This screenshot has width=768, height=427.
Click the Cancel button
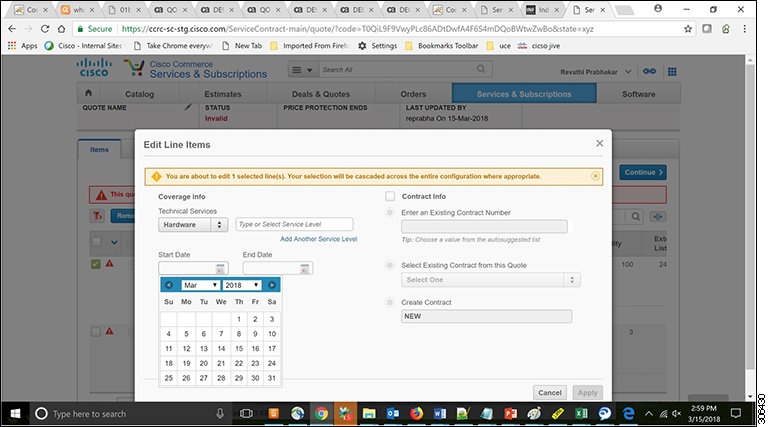[550, 392]
